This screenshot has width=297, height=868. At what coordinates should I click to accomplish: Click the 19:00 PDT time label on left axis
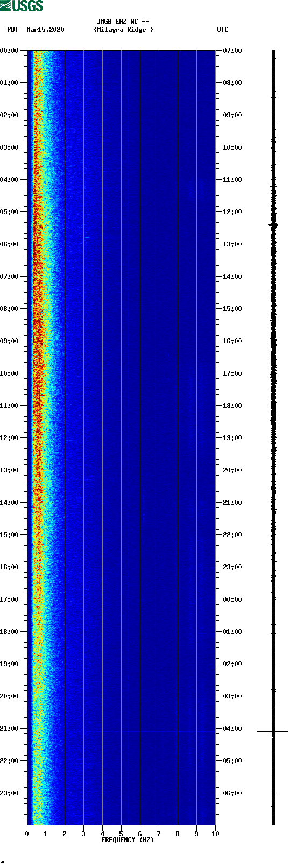(9, 664)
